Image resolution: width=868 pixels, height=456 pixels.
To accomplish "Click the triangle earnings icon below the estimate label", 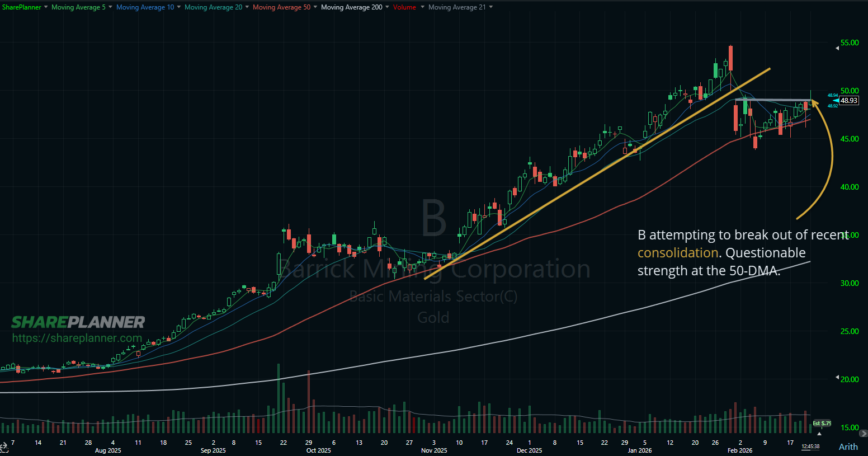I will 819,434.
